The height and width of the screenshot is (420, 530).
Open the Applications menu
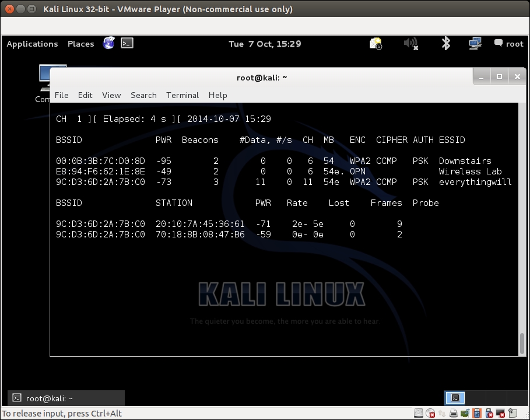click(x=32, y=44)
